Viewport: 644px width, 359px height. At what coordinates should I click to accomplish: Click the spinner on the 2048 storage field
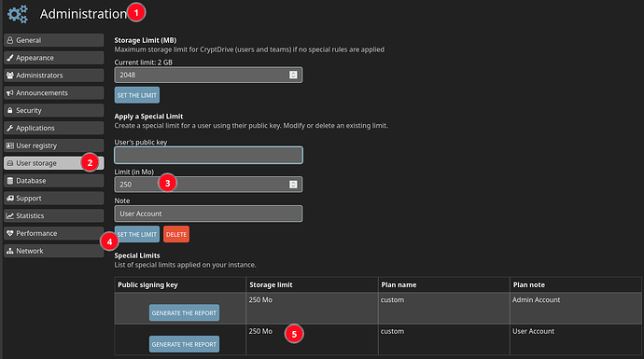pyautogui.click(x=293, y=76)
